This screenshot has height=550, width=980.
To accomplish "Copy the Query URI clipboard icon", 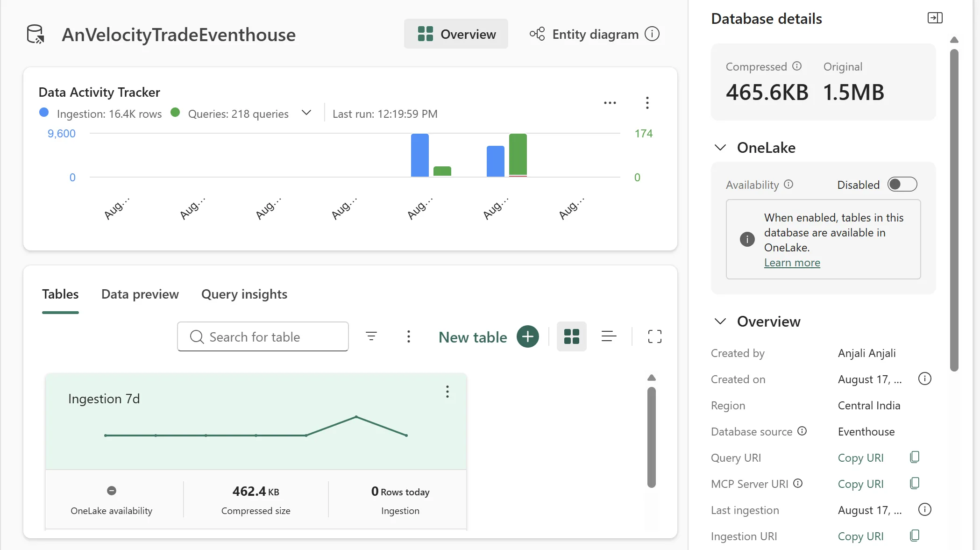I will click(915, 457).
